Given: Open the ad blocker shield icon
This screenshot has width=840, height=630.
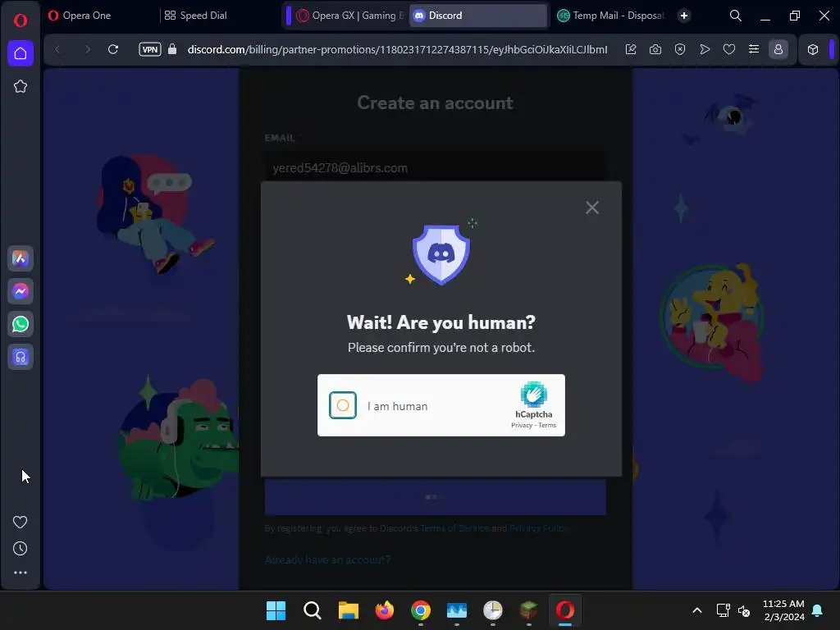Looking at the screenshot, I should (680, 49).
